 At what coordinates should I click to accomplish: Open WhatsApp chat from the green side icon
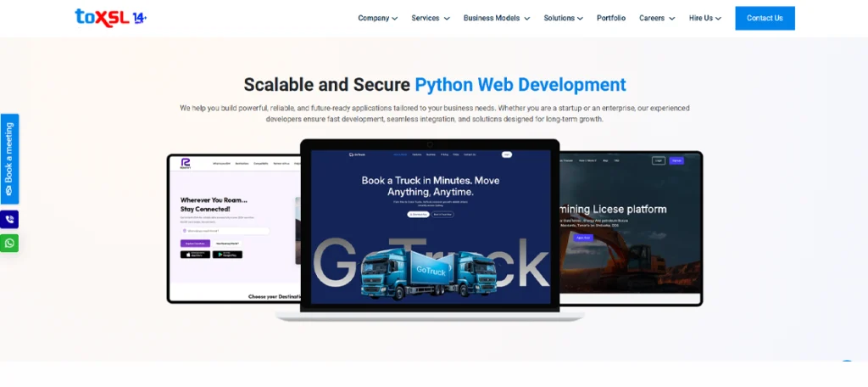pyautogui.click(x=9, y=243)
